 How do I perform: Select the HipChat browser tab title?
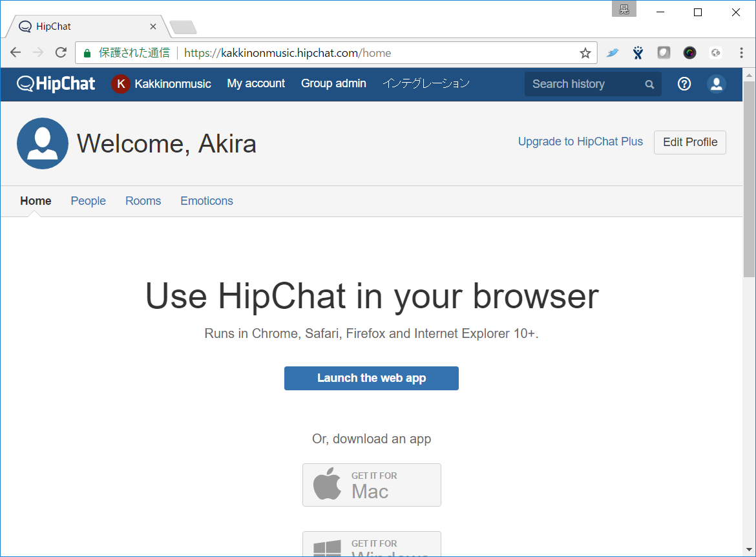pos(54,26)
